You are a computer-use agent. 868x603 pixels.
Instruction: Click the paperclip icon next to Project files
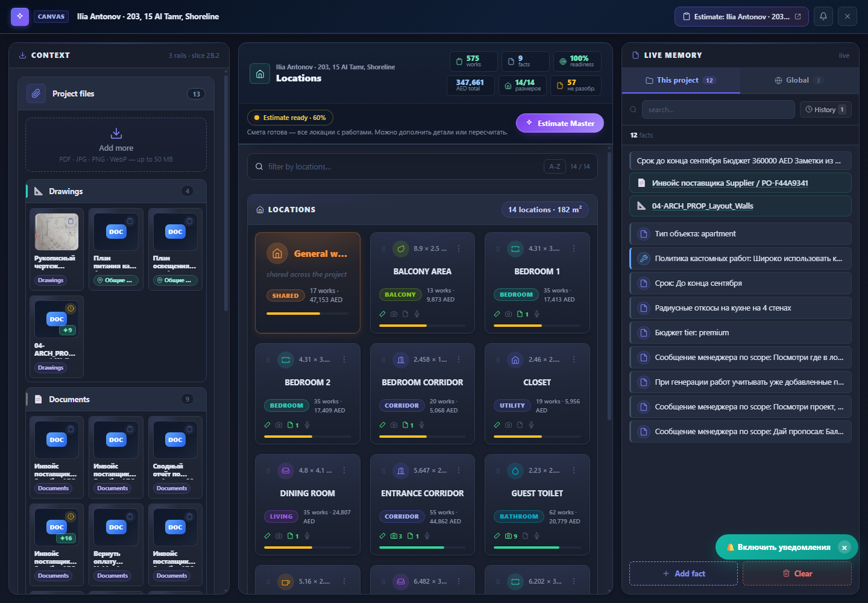(36, 93)
